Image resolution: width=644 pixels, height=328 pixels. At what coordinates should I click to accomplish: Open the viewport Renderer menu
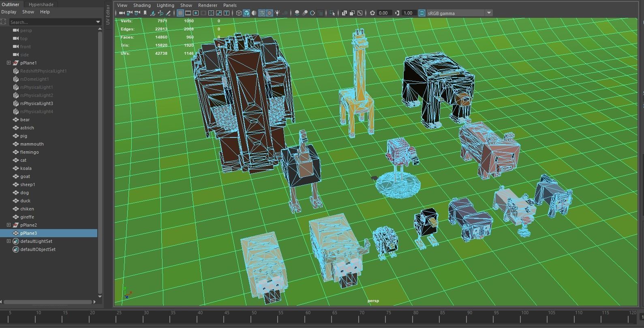208,5
